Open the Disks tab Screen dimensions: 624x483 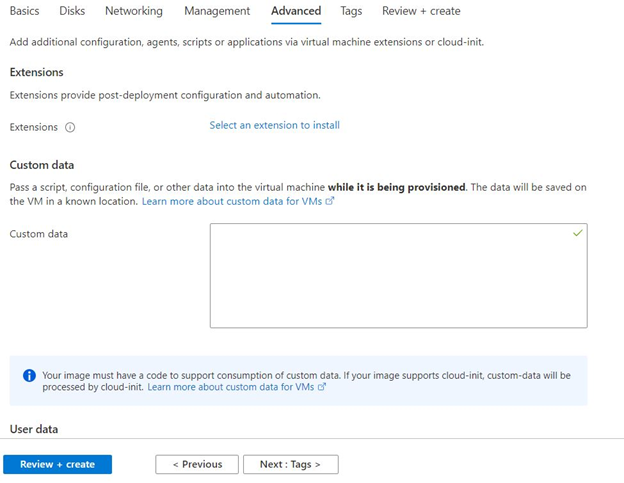pyautogui.click(x=72, y=11)
